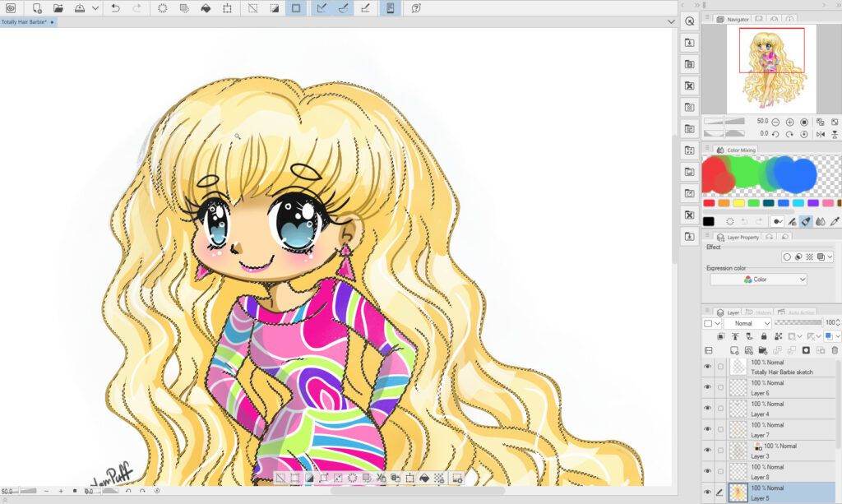This screenshot has width=842, height=504.
Task: Select the Totally Hair Barbie document tab
Action: pos(25,22)
